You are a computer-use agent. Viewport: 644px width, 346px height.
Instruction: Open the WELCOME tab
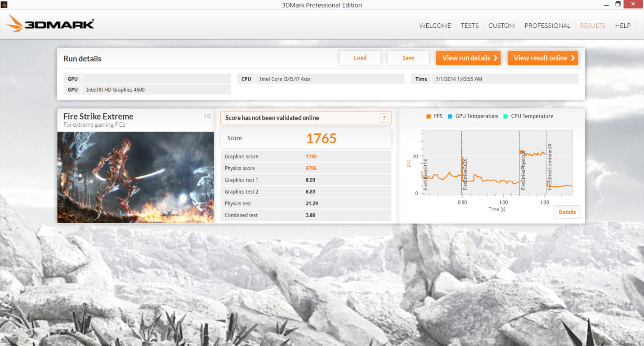pyautogui.click(x=435, y=26)
